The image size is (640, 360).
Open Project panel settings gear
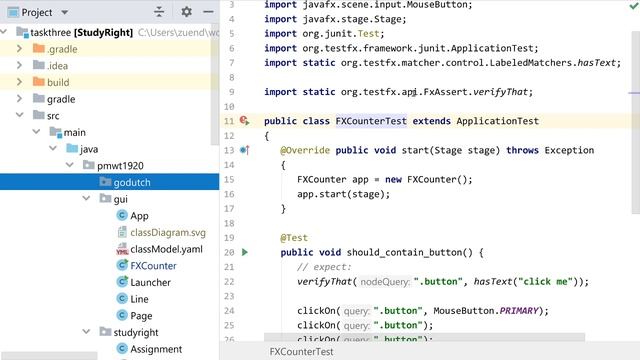point(187,12)
